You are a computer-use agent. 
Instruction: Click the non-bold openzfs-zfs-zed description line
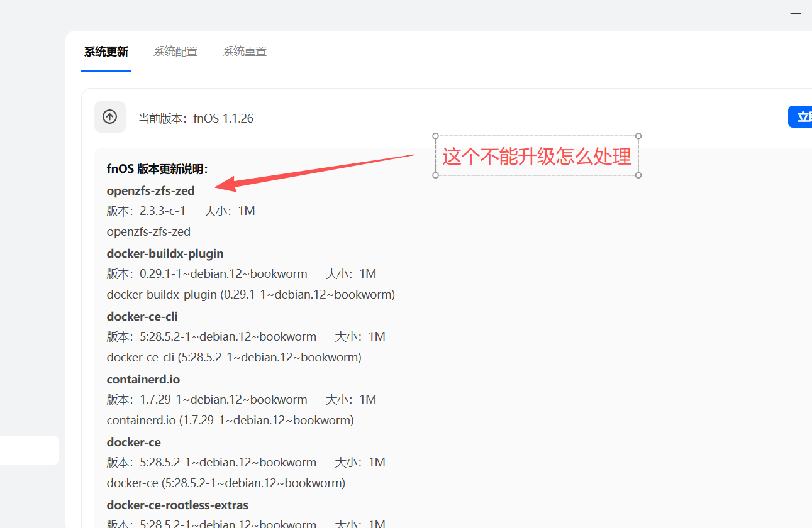148,231
